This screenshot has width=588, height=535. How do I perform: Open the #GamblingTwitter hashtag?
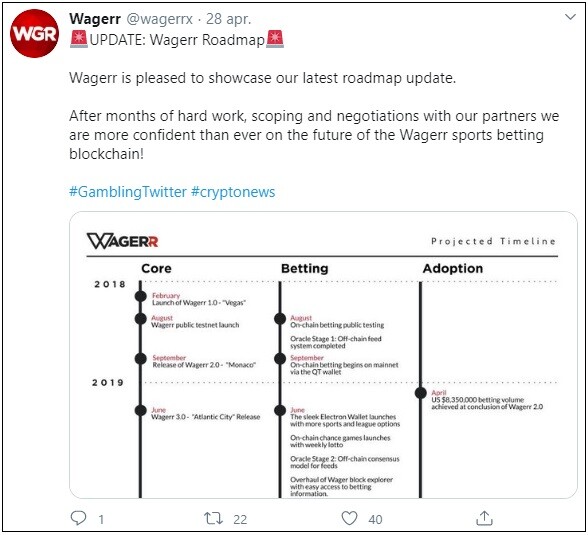pos(128,192)
